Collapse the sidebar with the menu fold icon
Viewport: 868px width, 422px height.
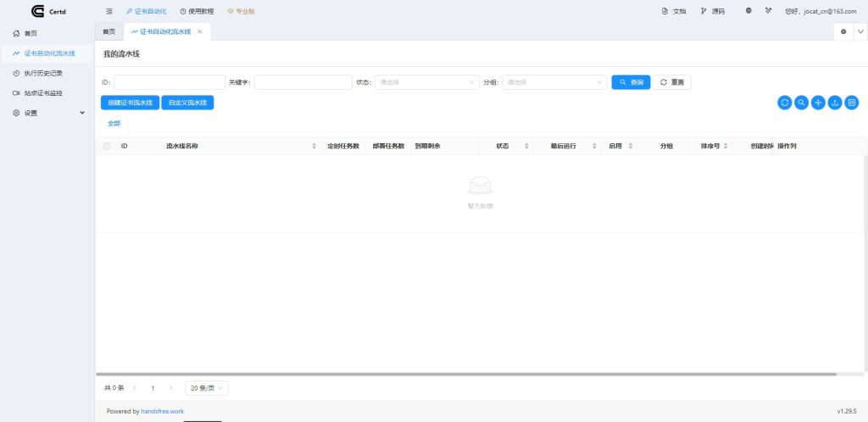(x=109, y=11)
